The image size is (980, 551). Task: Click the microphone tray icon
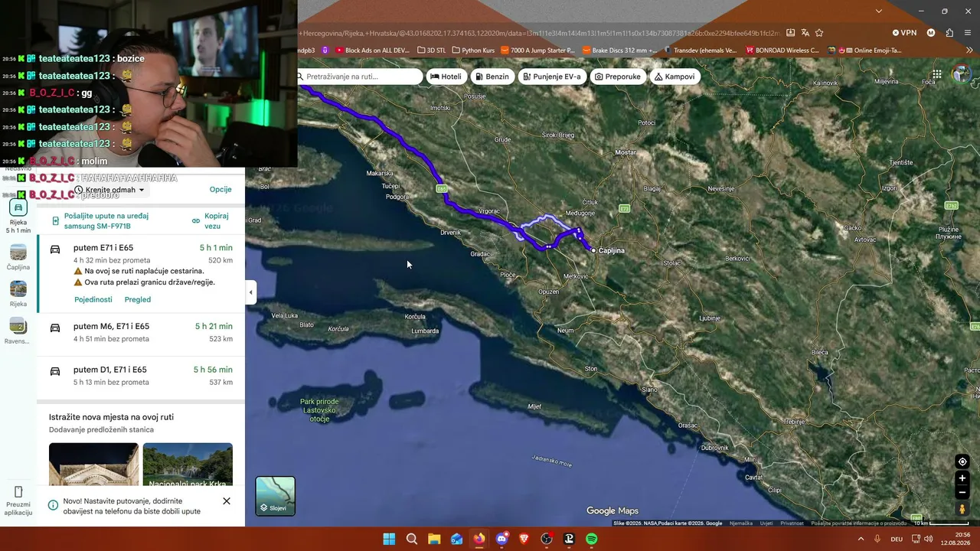coord(877,539)
